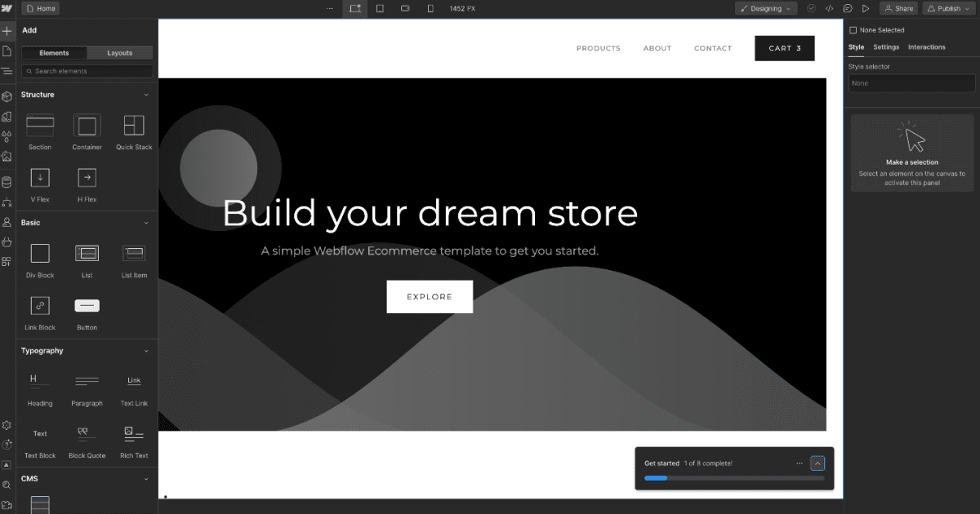Switch to mobile portrait breakpoint
The height and width of the screenshot is (514, 980).
click(430, 8)
